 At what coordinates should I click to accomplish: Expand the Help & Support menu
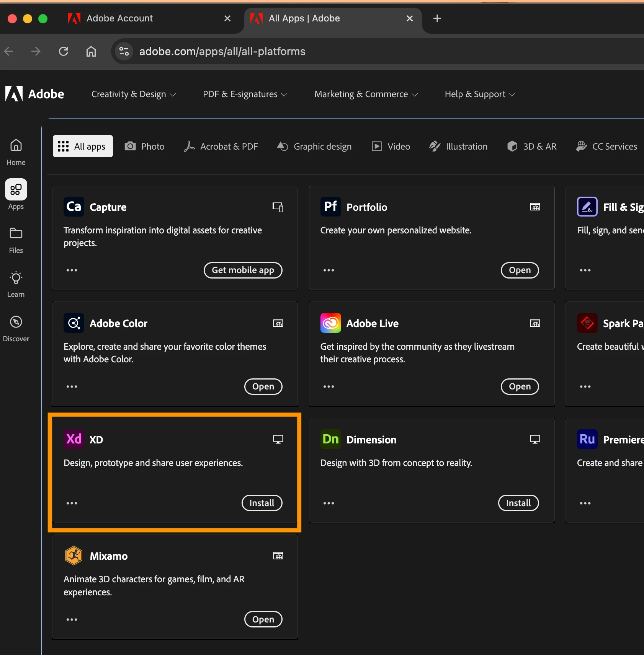480,94
